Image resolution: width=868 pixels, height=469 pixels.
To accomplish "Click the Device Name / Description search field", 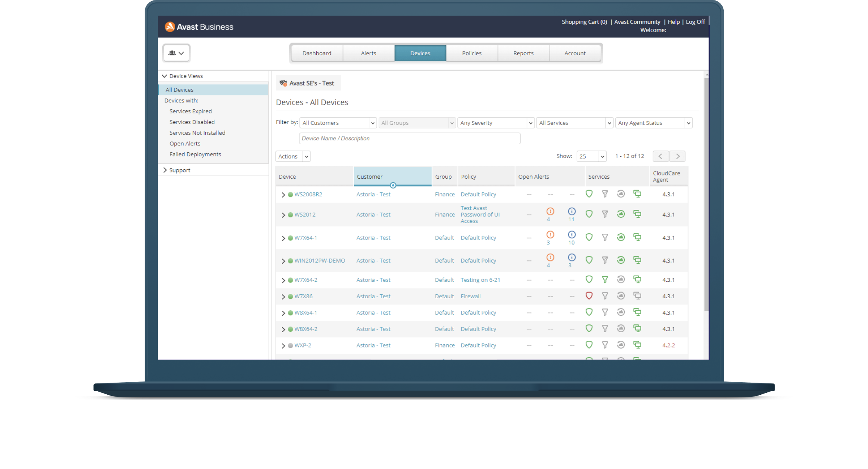I will [409, 138].
